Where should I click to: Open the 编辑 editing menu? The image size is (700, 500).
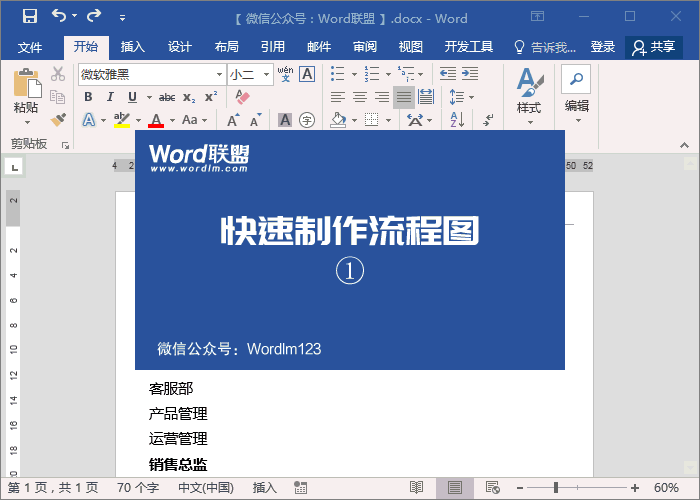click(576, 95)
